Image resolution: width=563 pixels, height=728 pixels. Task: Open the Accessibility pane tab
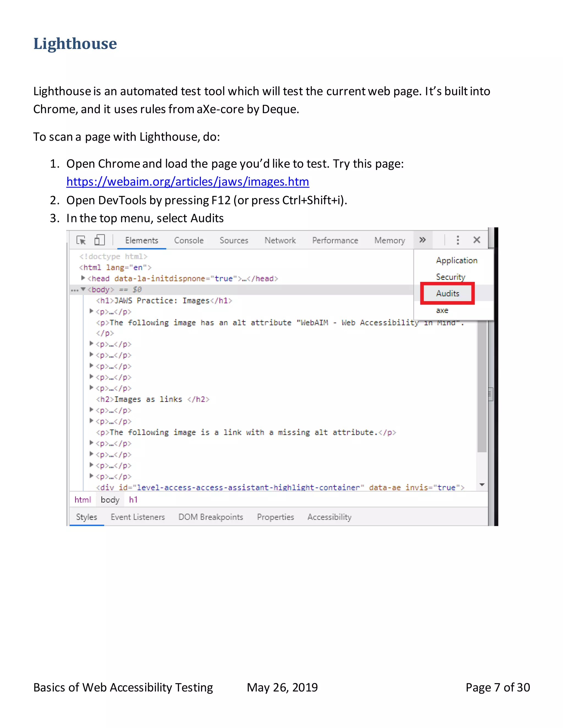[330, 517]
